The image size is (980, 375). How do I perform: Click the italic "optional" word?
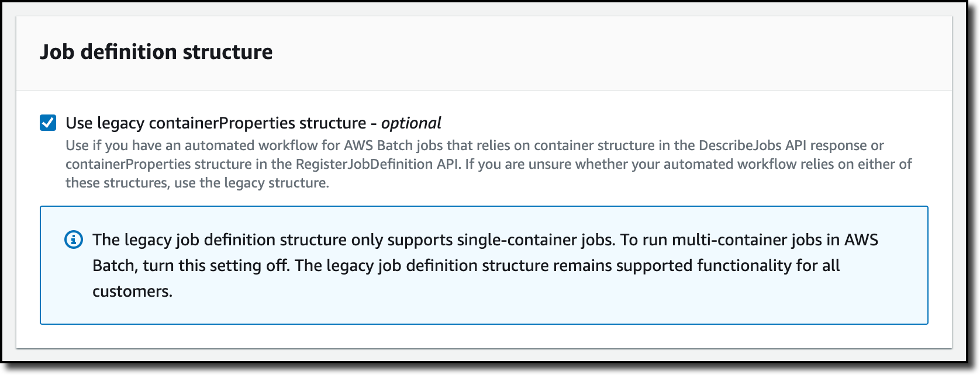point(411,123)
